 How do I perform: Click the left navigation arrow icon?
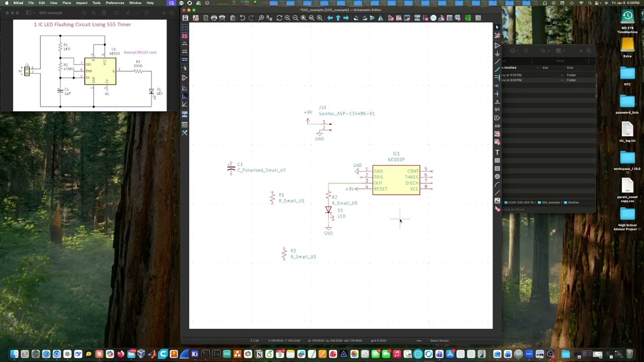330,18
